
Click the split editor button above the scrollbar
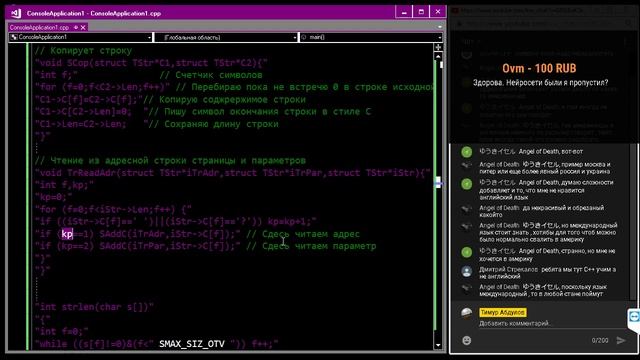coord(438,47)
